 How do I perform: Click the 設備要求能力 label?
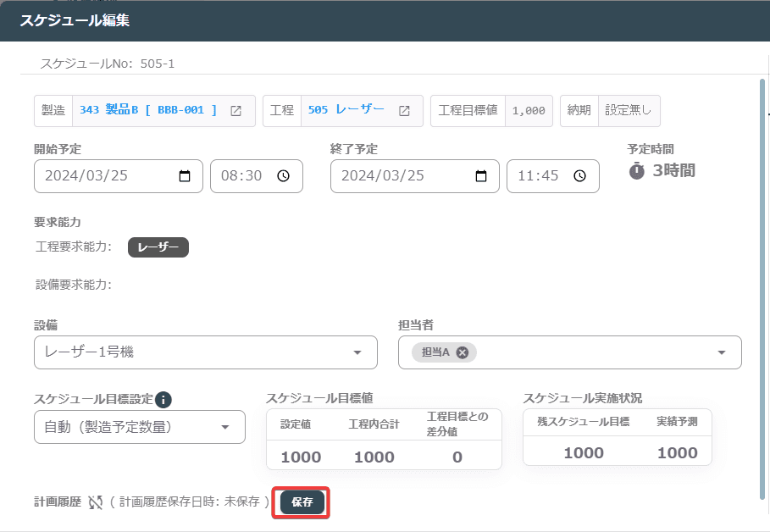(x=74, y=285)
